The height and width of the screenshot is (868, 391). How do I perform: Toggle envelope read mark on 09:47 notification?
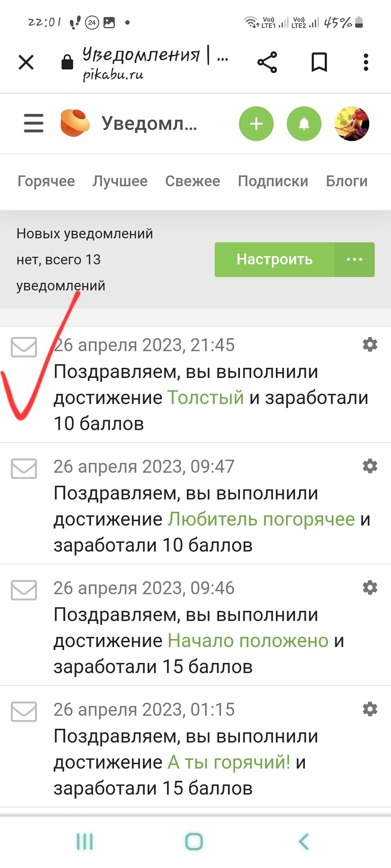point(24,469)
